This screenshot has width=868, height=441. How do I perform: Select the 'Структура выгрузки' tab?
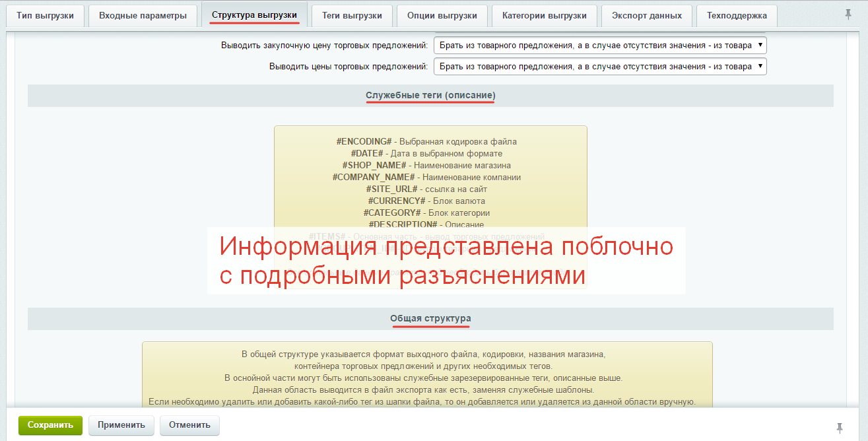pos(254,15)
